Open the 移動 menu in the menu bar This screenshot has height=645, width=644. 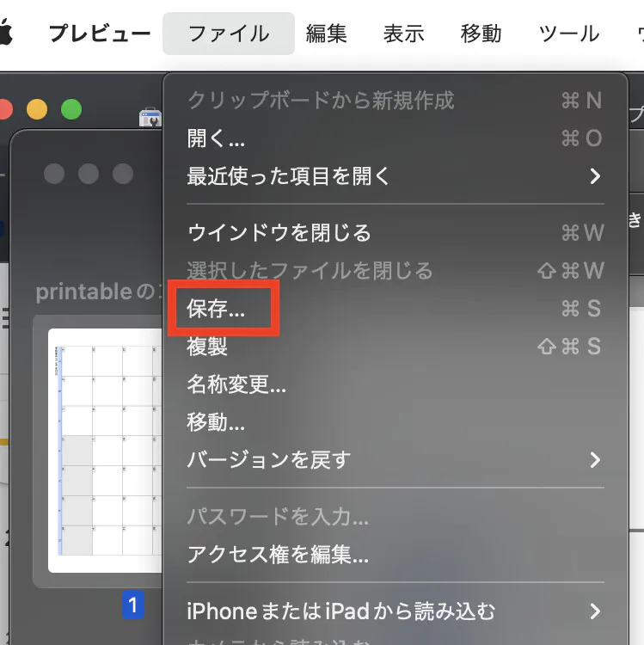pos(481,34)
